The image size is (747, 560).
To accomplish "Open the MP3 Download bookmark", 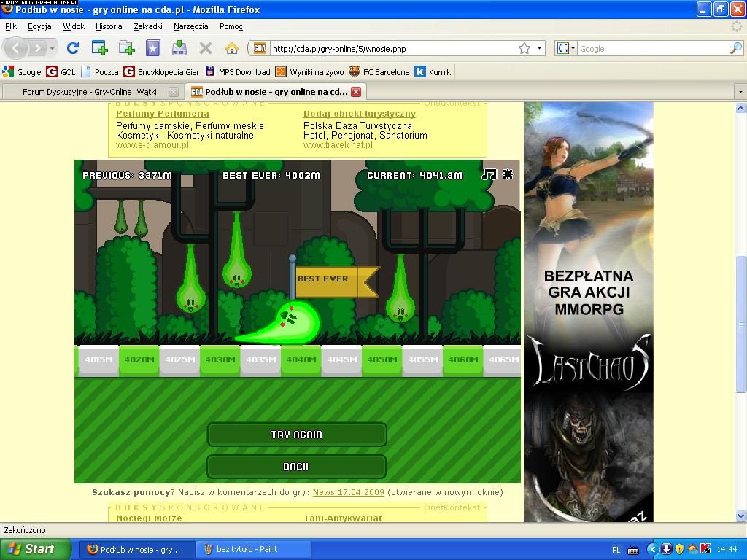I will click(x=238, y=72).
